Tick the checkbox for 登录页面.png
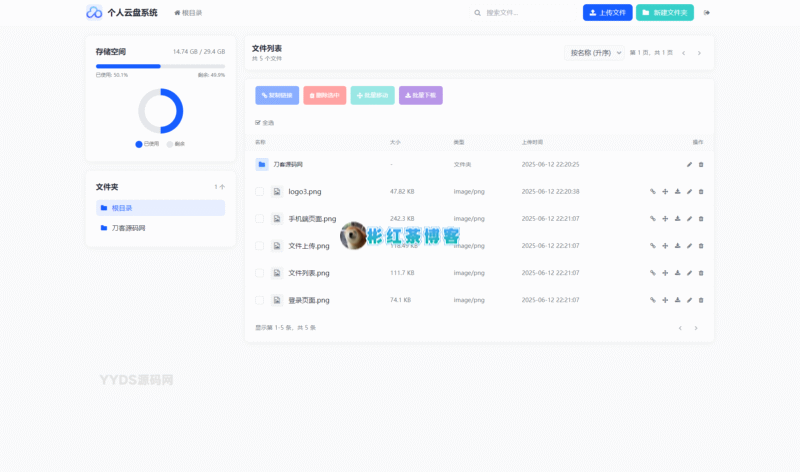This screenshot has height=472, width=800. point(259,300)
